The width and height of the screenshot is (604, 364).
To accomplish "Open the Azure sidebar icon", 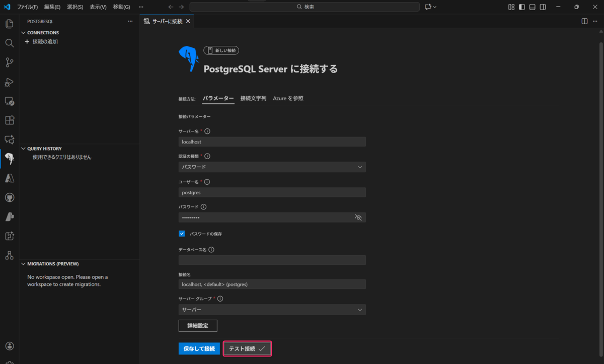I will (9, 177).
